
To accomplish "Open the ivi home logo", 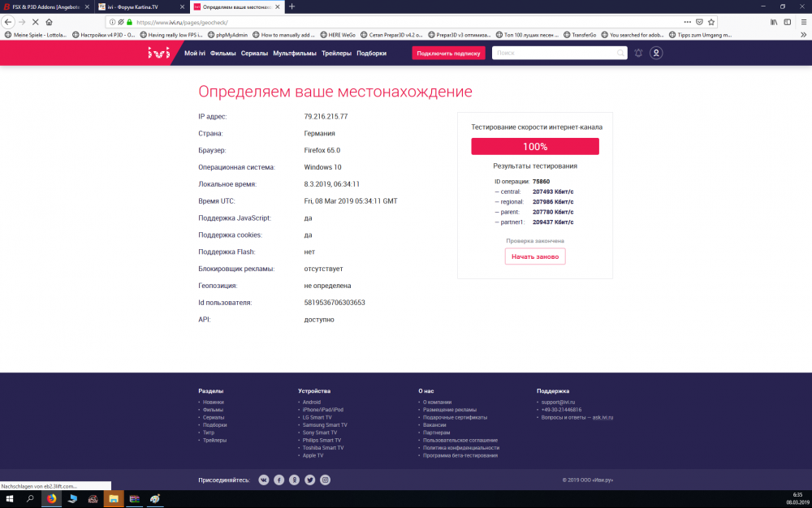I will coord(160,52).
